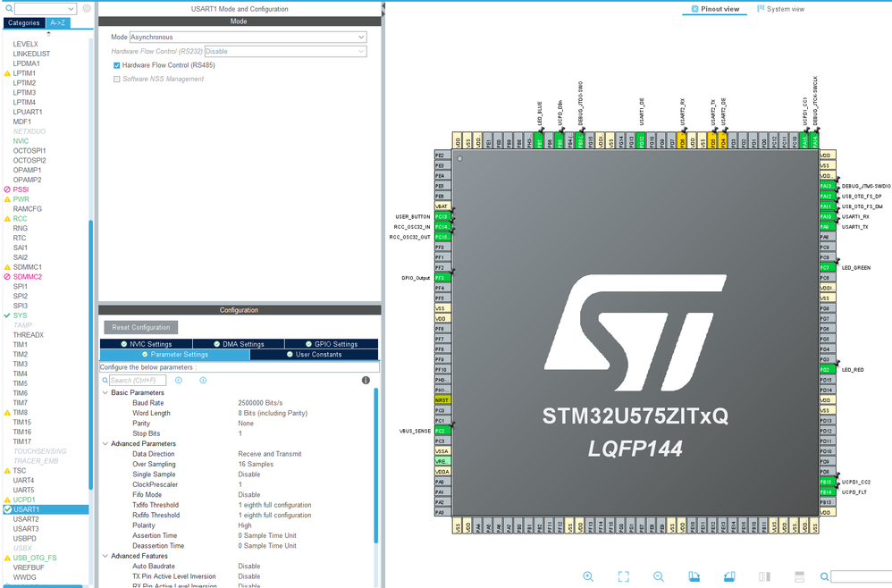The width and height of the screenshot is (892, 588).
Task: Open the User Constants tab
Action: pos(314,354)
